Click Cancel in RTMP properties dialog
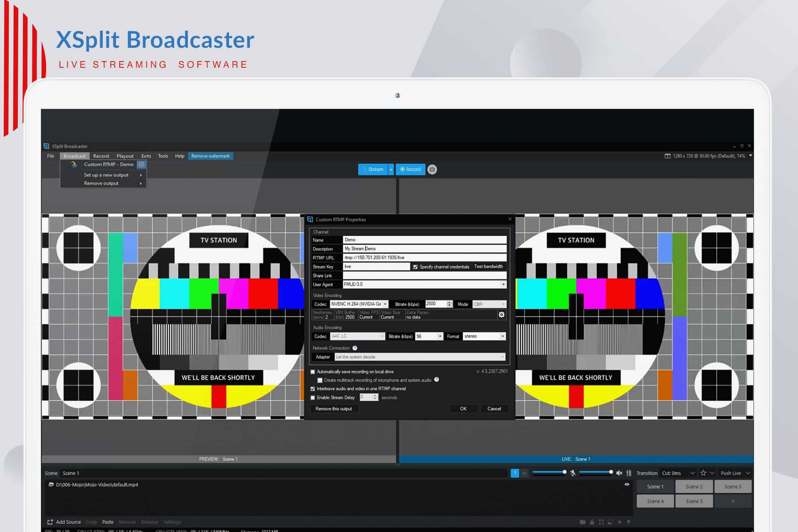 click(x=494, y=409)
